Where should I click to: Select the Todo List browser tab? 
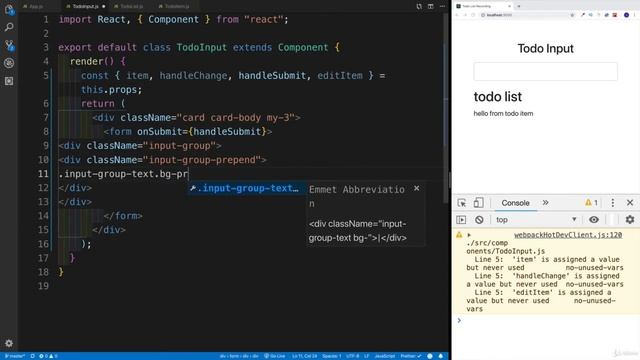483,6
